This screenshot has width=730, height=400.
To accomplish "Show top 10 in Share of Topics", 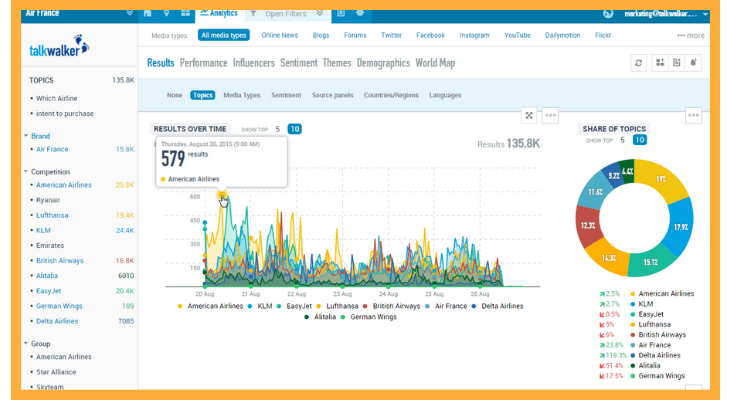I will [640, 140].
